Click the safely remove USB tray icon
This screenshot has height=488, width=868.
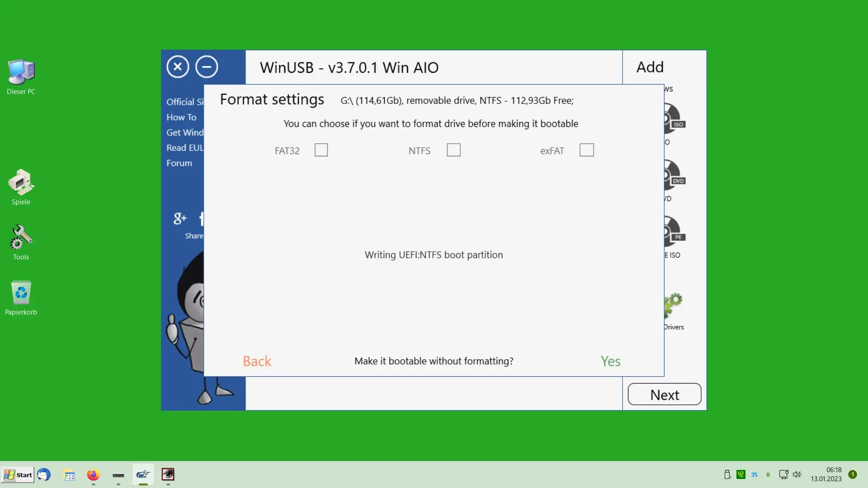(x=727, y=474)
